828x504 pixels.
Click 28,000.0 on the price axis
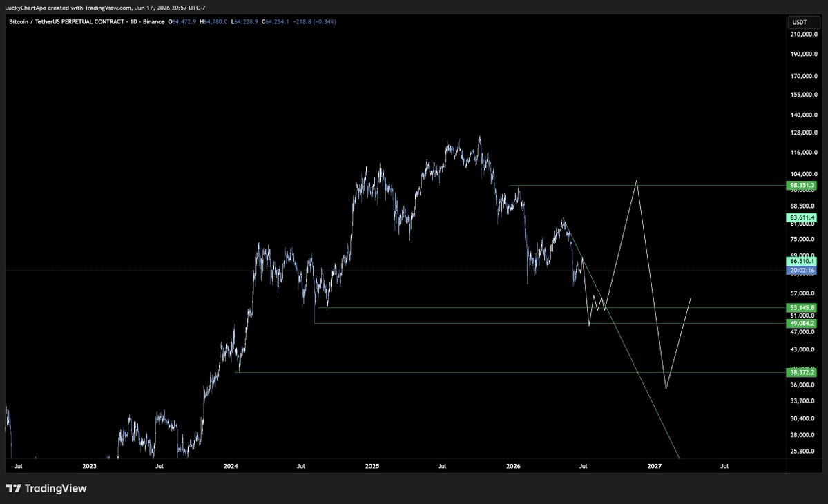click(x=802, y=435)
